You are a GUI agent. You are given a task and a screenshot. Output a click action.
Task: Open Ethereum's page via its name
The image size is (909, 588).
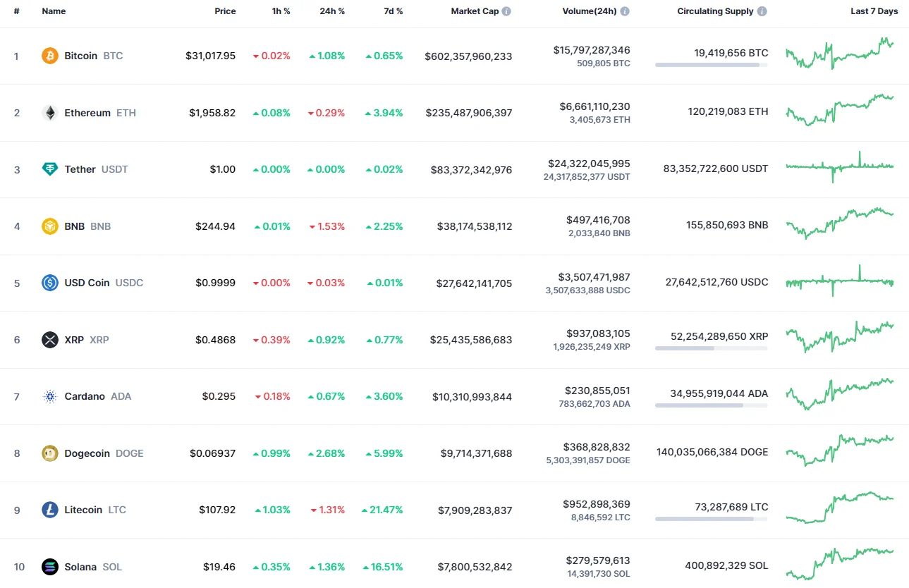tap(87, 113)
